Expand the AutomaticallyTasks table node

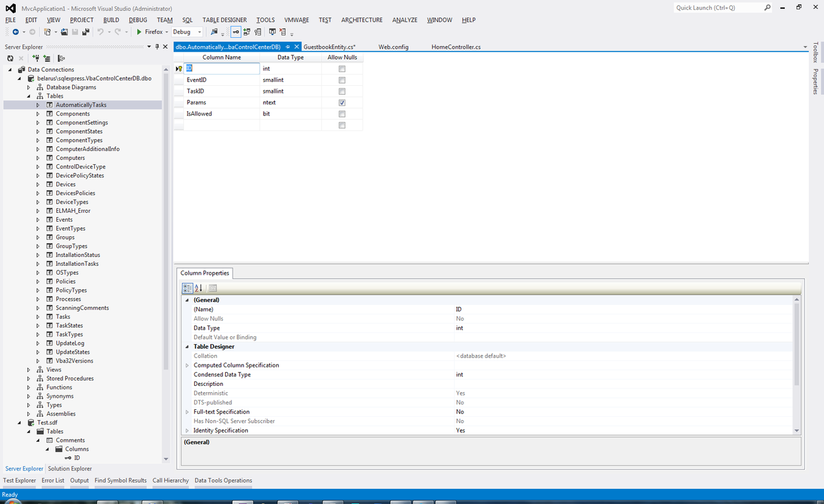(38, 105)
